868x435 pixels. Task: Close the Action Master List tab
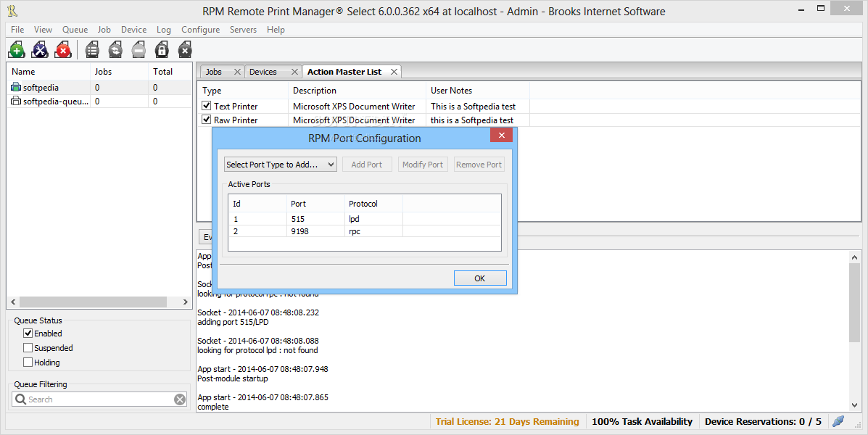point(394,72)
